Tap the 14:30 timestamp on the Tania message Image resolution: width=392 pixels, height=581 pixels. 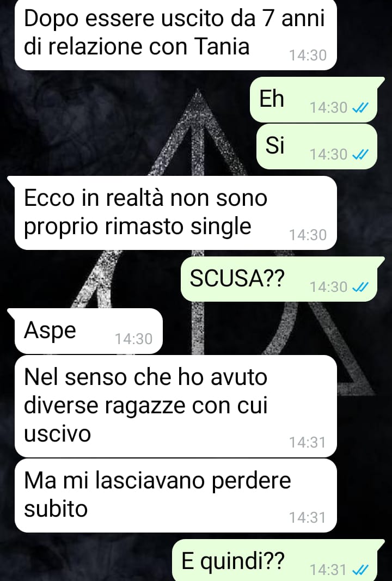(x=308, y=55)
